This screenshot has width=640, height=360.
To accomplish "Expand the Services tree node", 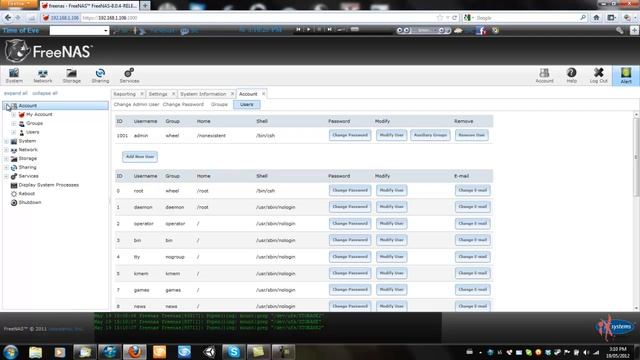I will click(6, 176).
